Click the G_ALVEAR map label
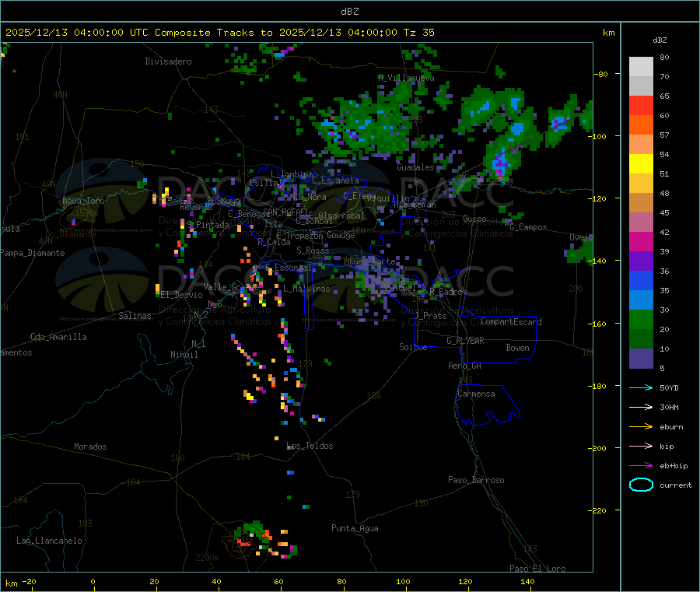 point(465,341)
